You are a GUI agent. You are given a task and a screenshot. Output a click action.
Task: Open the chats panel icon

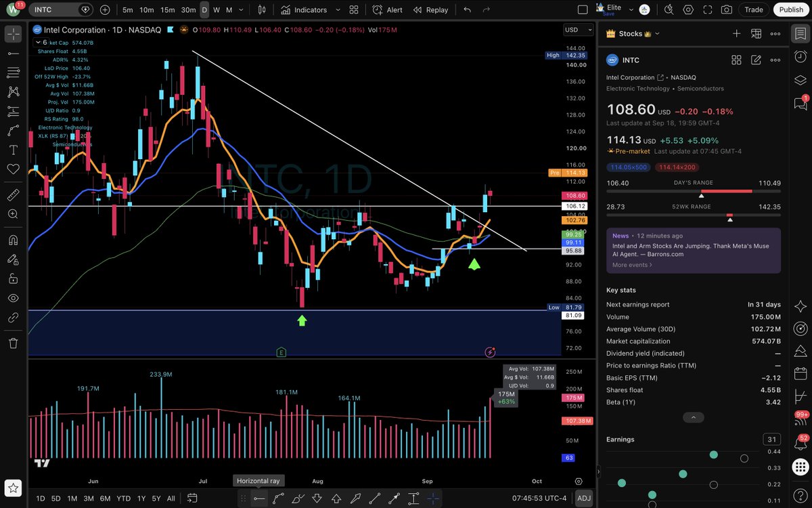click(800, 102)
